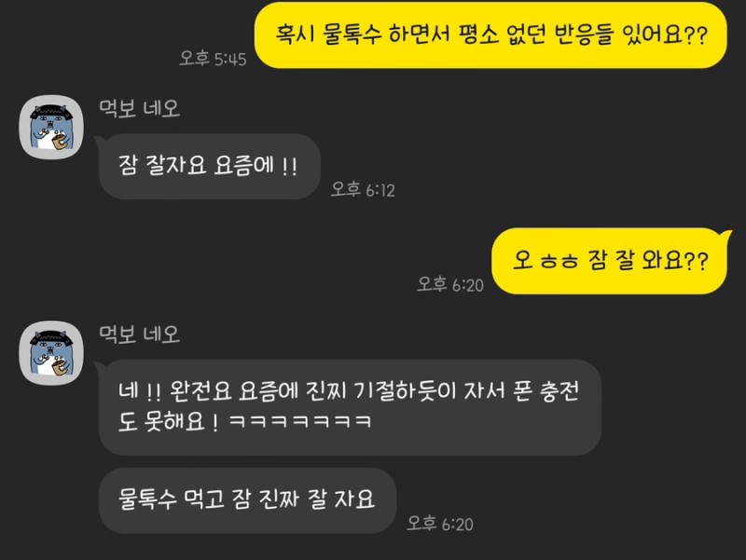Screen dimensions: 746x560
Task: Click the 오후 6:20 timestamp beside yellow bubble
Action: coord(450,284)
